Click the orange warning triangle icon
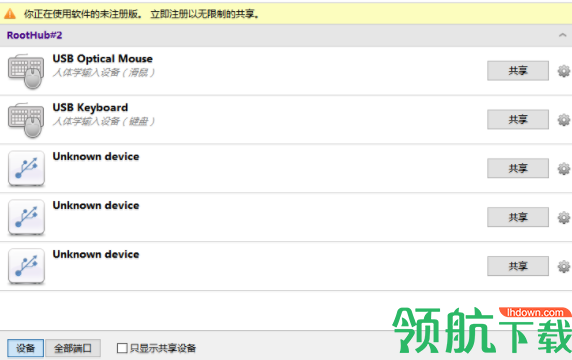This screenshot has width=572, height=360. click(x=10, y=14)
